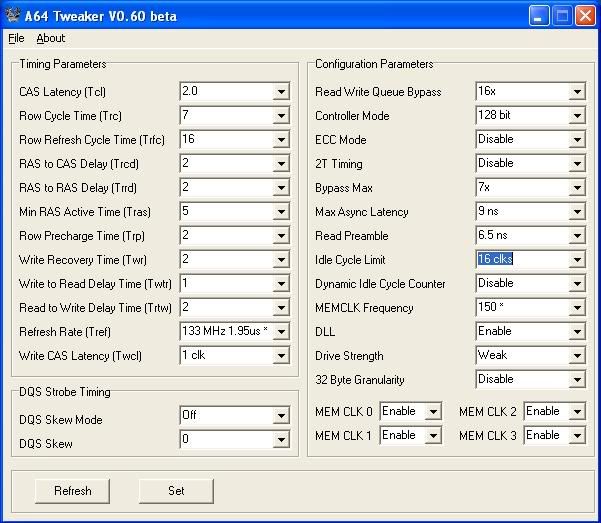This screenshot has width=601, height=523.
Task: Expand the Refresh Rate (Tref) dropdown
Action: point(281,332)
